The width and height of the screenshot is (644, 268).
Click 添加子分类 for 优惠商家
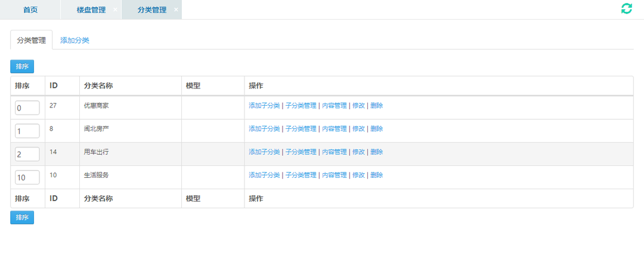tap(264, 105)
